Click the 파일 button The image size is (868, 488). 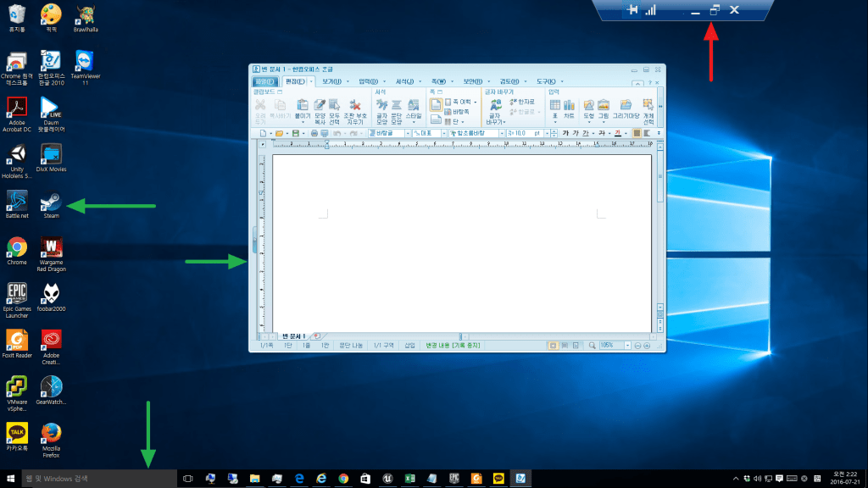pyautogui.click(x=265, y=81)
